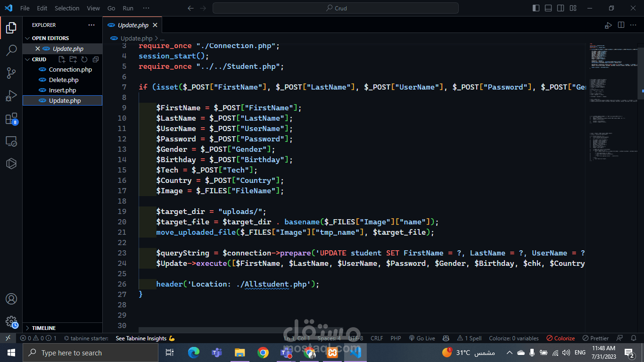This screenshot has height=362, width=644.
Task: Click the Colorize status button
Action: pyautogui.click(x=561, y=338)
